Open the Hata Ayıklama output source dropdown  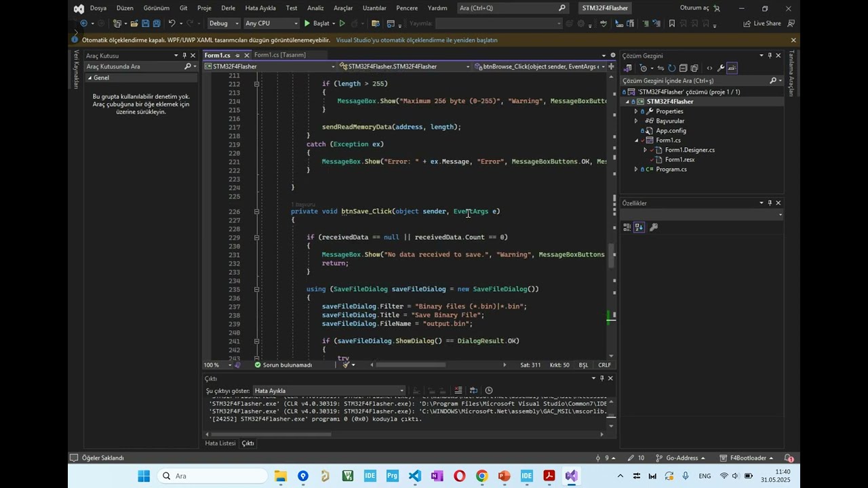tap(329, 390)
